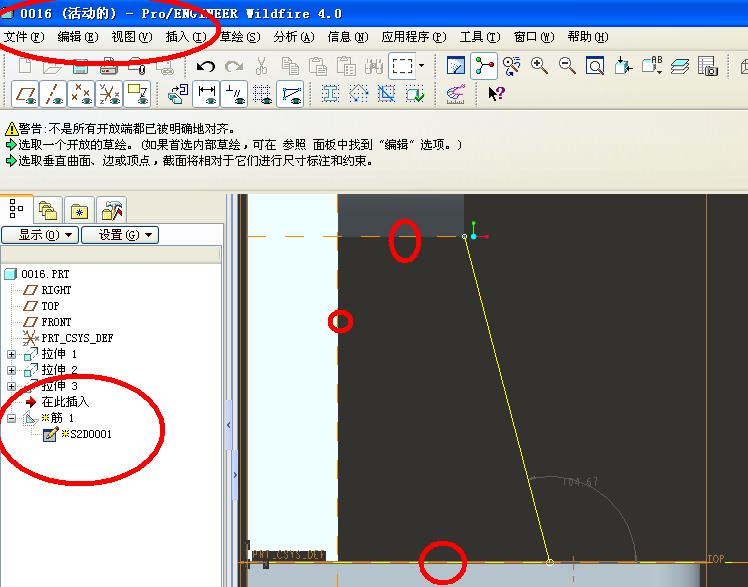
Task: Select TOP datum plane in tree
Action: tap(42, 306)
